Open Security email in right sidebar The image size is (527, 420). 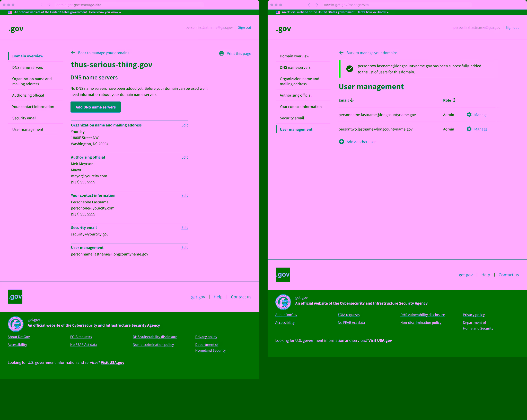(x=292, y=118)
